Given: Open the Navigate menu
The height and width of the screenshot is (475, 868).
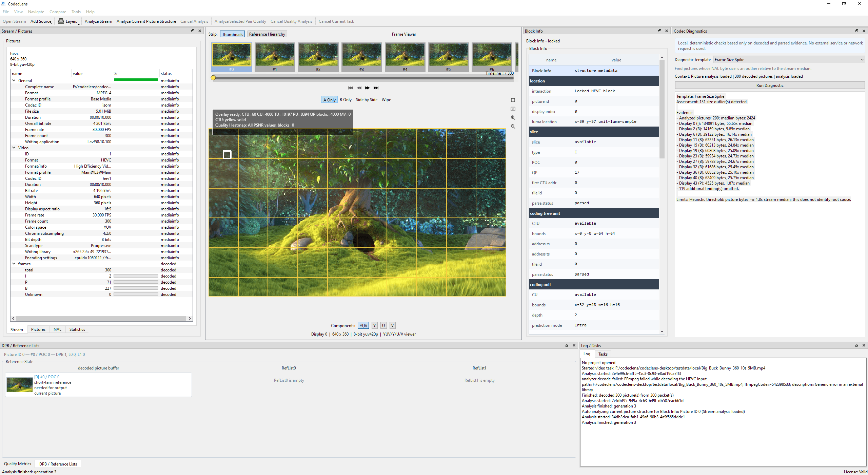Looking at the screenshot, I should pos(36,12).
